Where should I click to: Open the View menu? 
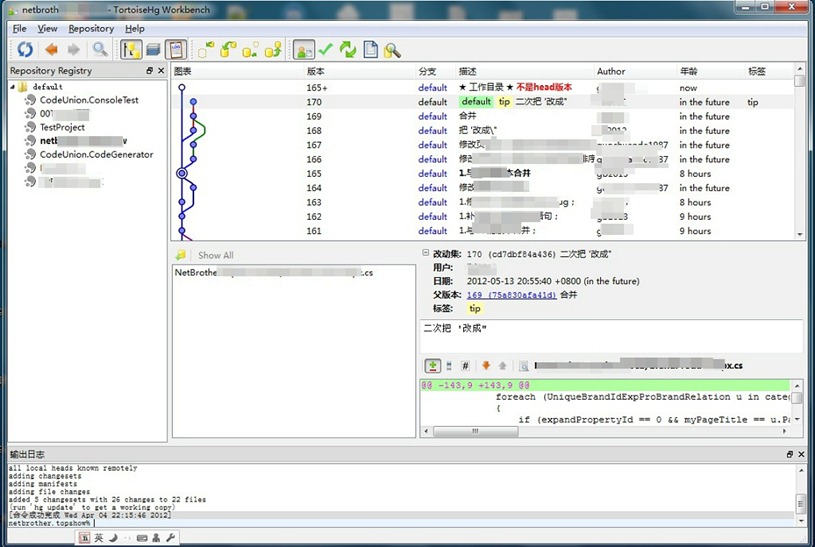(x=47, y=29)
